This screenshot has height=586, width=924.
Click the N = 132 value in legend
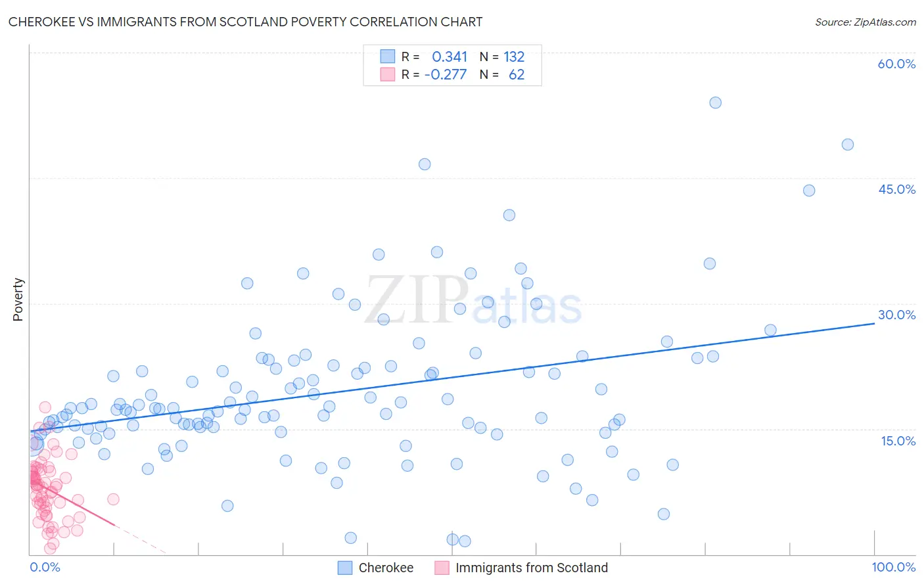pyautogui.click(x=502, y=56)
